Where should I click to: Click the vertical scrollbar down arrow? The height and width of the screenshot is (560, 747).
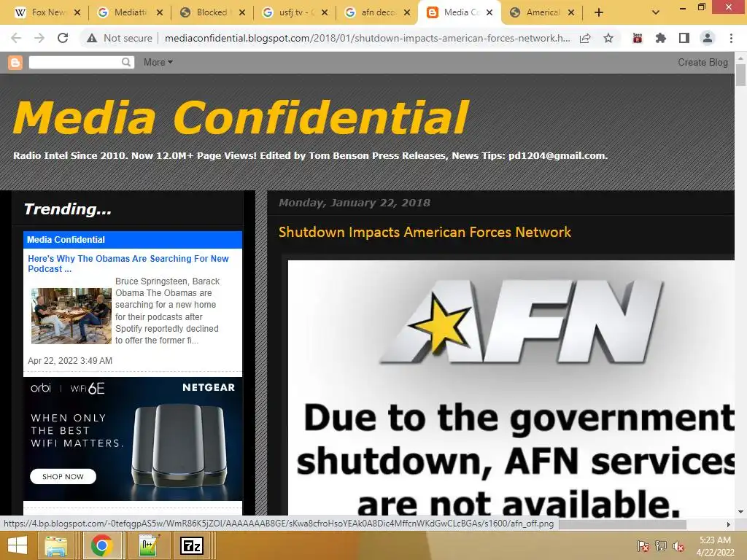click(x=740, y=512)
